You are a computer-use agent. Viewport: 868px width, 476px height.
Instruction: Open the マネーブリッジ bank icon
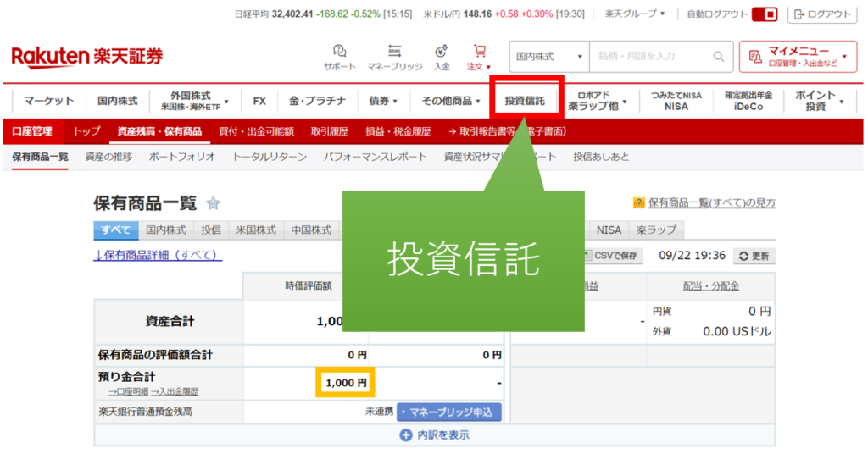(395, 58)
